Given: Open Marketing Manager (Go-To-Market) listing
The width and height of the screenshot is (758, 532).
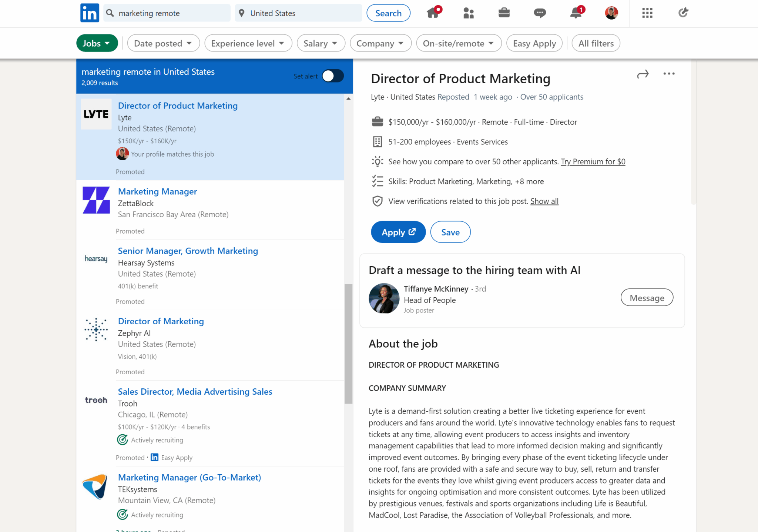Looking at the screenshot, I should coord(189,477).
